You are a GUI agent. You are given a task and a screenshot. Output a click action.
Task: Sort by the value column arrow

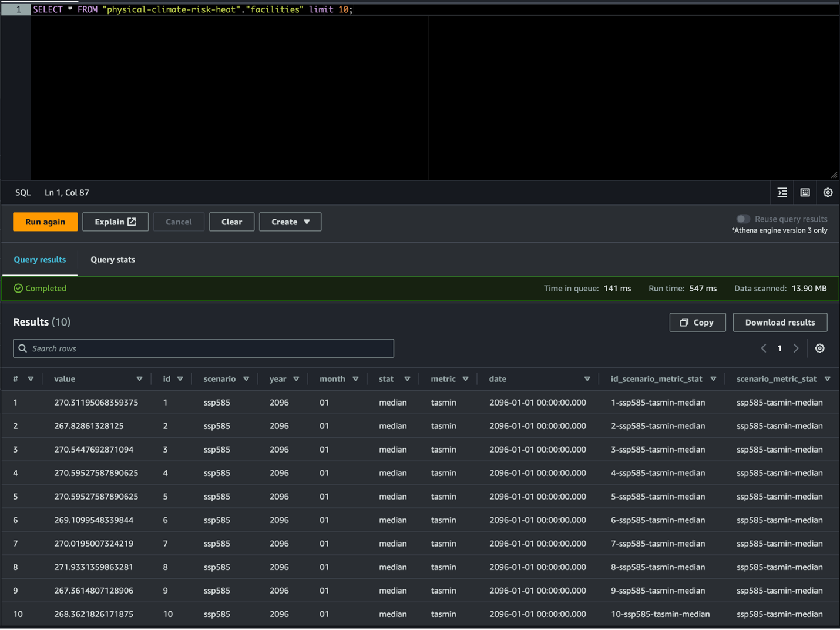pos(139,379)
